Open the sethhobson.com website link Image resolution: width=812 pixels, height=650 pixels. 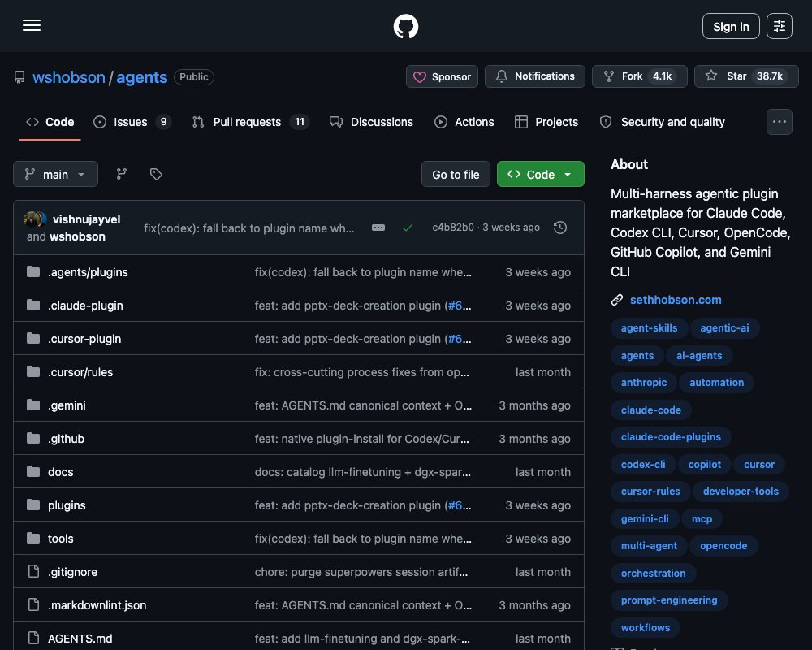pos(676,300)
